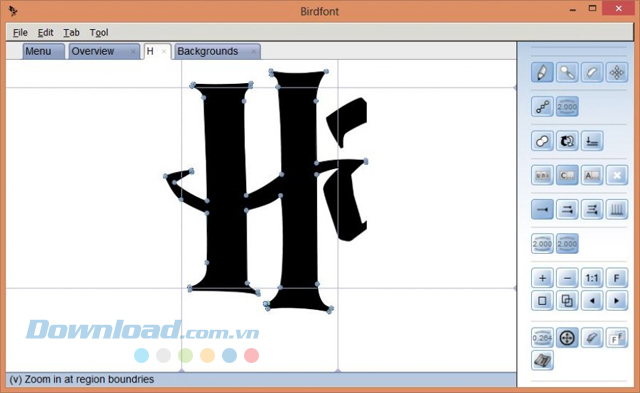Open the 0.264 value spinner
The image size is (640, 393).
pyautogui.click(x=542, y=338)
